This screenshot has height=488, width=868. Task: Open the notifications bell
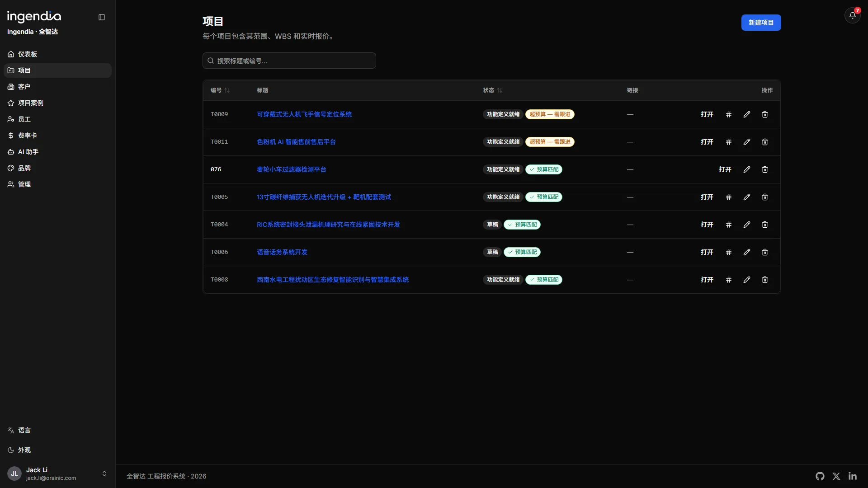852,15
